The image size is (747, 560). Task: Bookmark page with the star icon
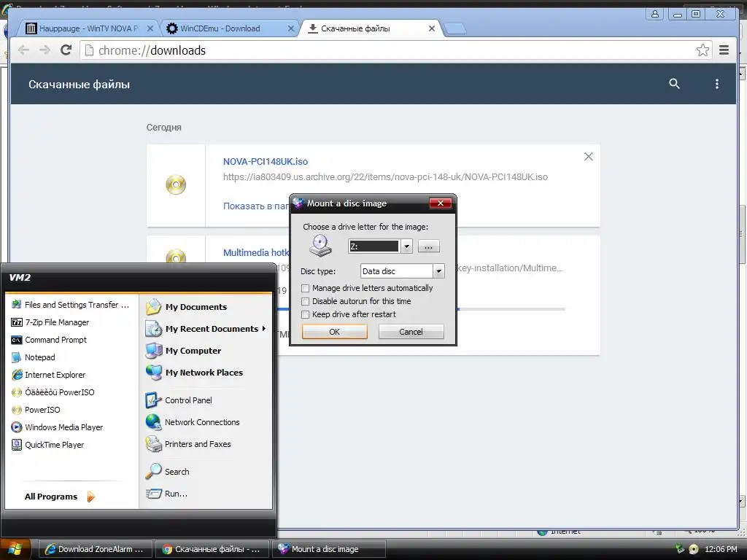coord(703,50)
